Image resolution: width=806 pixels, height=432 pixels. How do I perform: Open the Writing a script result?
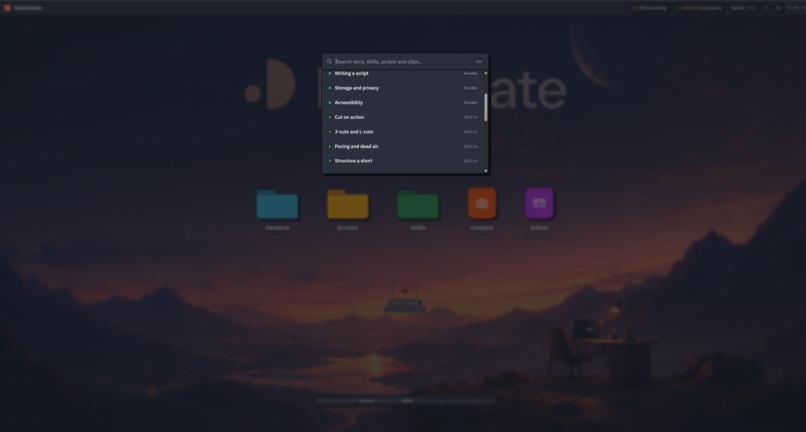(403, 74)
